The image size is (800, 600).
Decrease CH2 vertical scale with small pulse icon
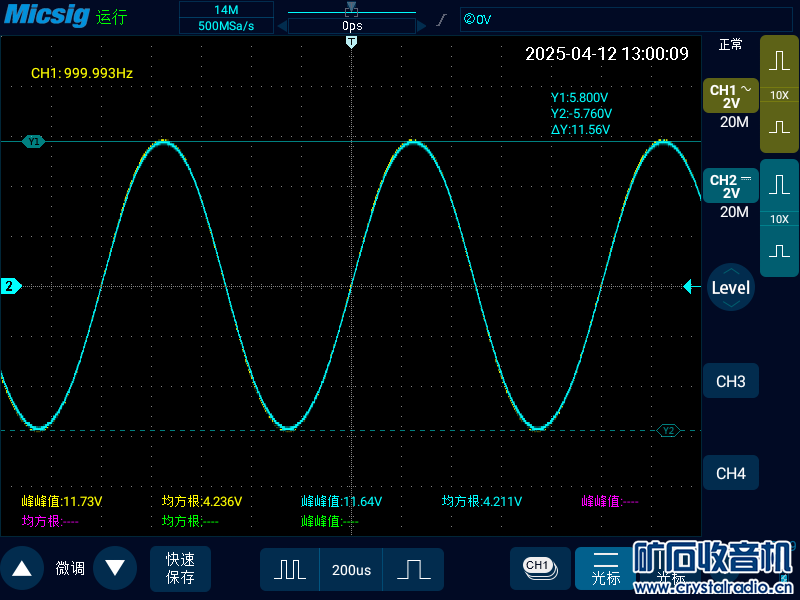click(x=779, y=251)
